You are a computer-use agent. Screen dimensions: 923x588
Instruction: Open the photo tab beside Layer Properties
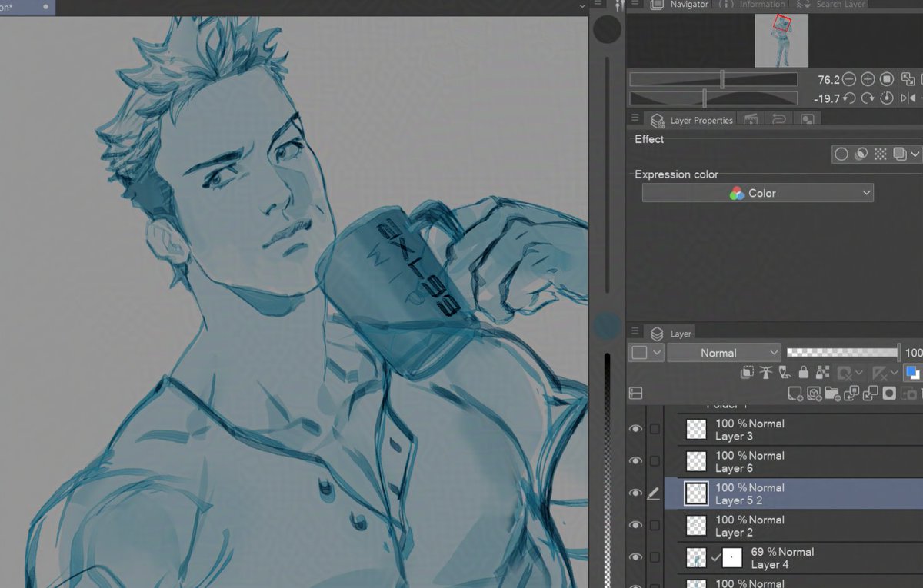(807, 119)
